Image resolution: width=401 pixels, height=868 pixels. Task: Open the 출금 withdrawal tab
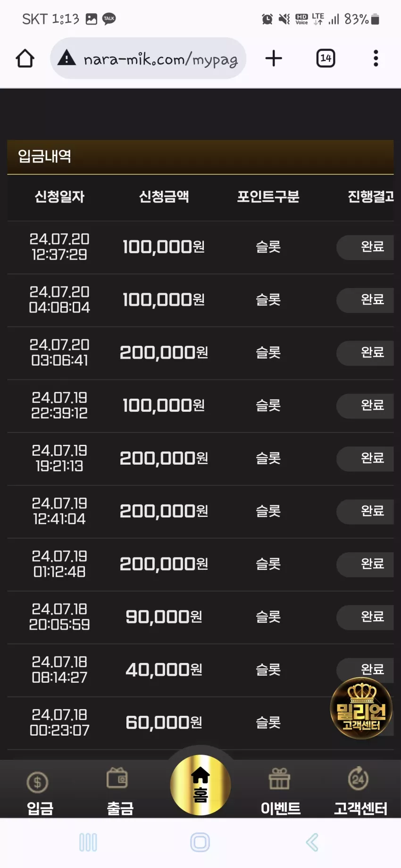point(120,793)
